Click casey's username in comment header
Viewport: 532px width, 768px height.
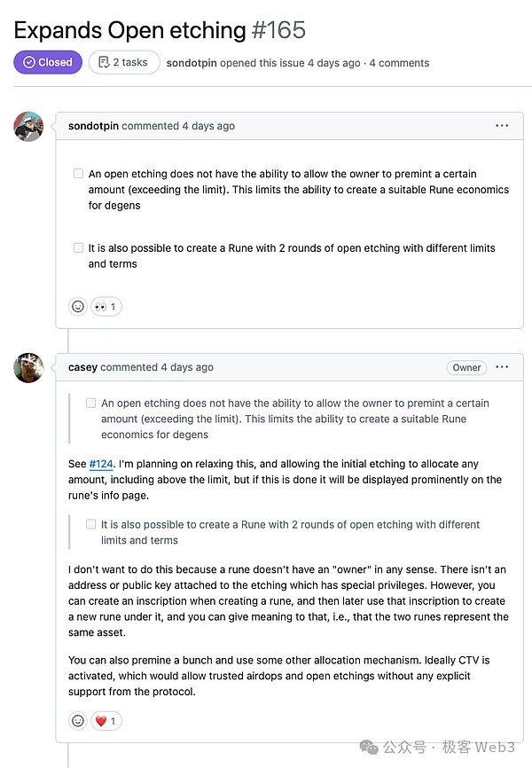tap(82, 367)
